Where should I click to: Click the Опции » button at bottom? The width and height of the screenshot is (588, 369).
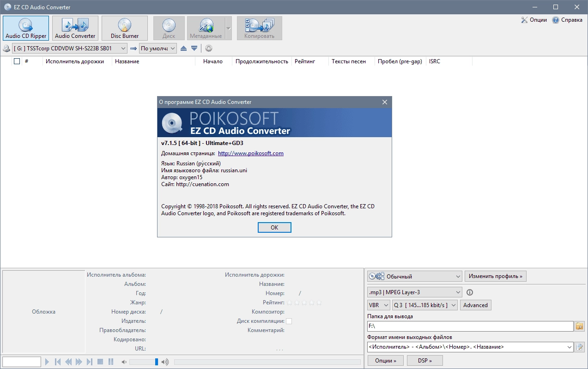(386, 360)
